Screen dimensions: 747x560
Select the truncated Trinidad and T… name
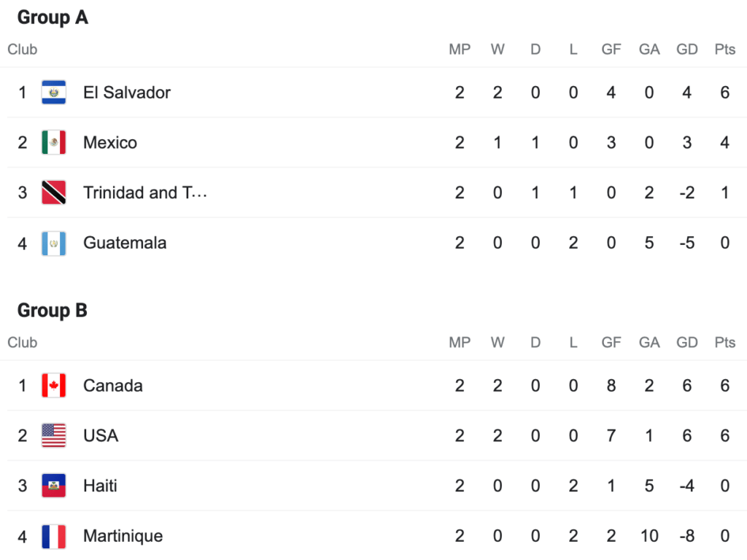(x=145, y=193)
